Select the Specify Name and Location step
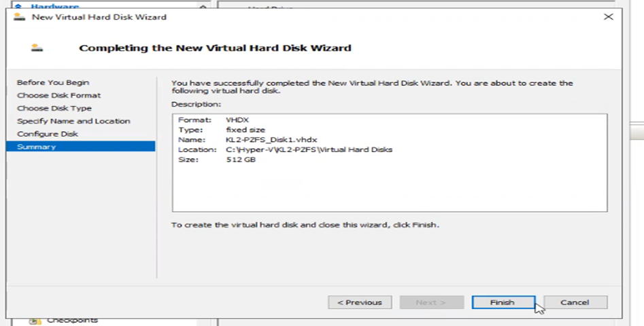644x326 pixels. point(73,121)
